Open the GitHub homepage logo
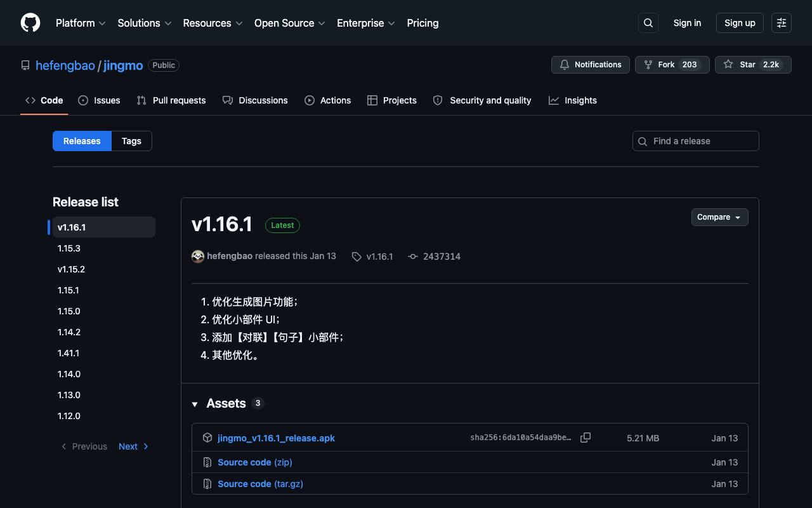 pyautogui.click(x=30, y=23)
